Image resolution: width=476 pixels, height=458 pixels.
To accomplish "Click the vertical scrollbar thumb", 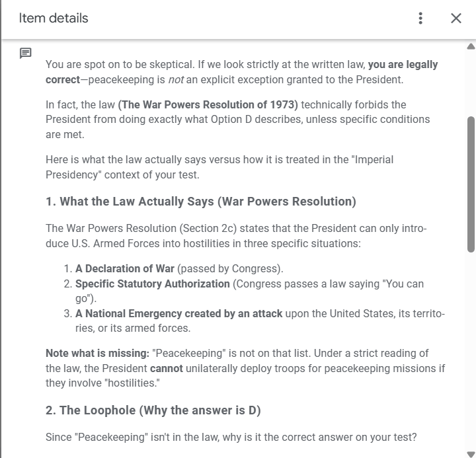I will click(x=471, y=184).
